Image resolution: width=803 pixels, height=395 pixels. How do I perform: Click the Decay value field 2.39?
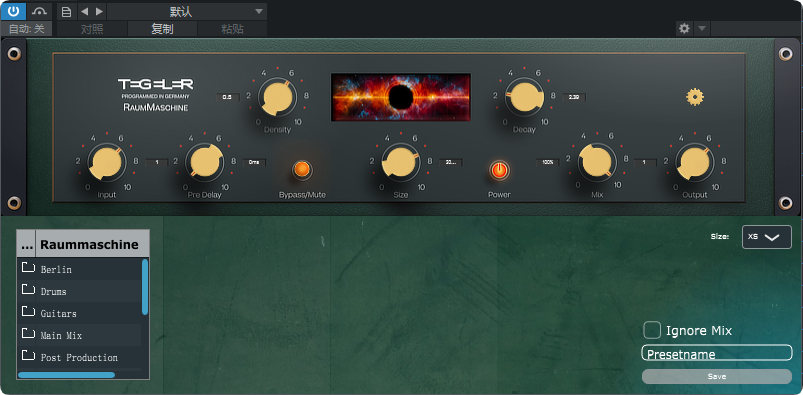coord(574,97)
